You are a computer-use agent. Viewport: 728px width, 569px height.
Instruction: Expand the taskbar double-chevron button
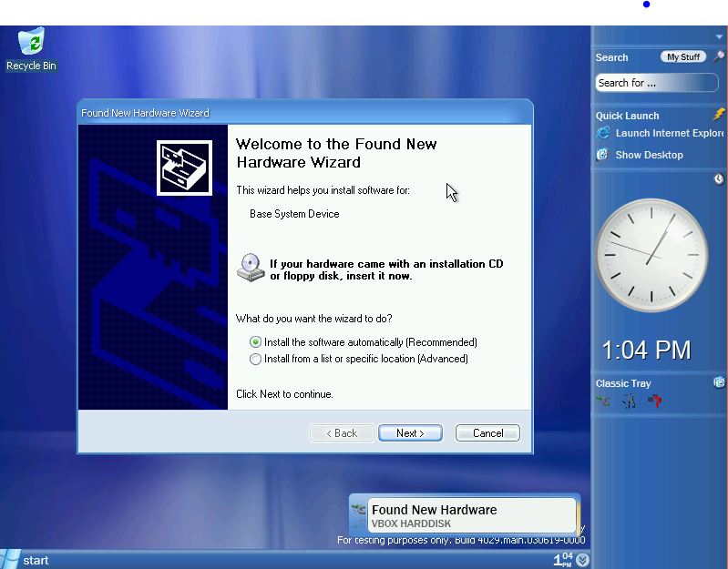pos(583,560)
